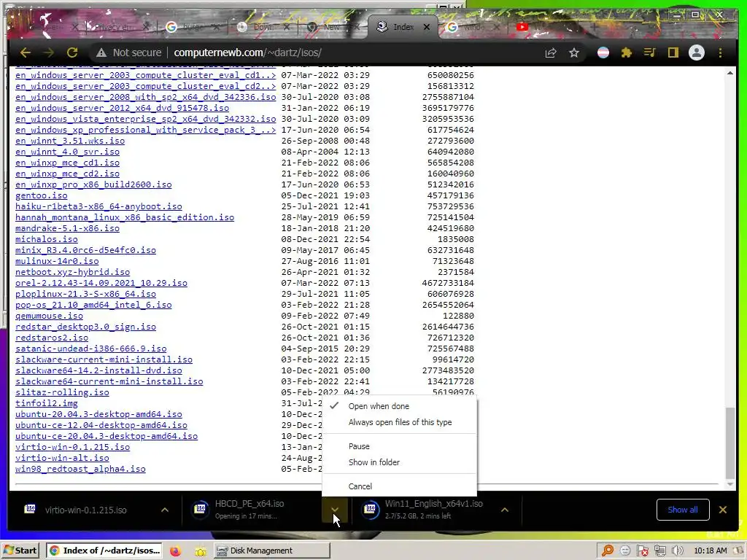Bookmark this page with the star icon

pos(574,52)
